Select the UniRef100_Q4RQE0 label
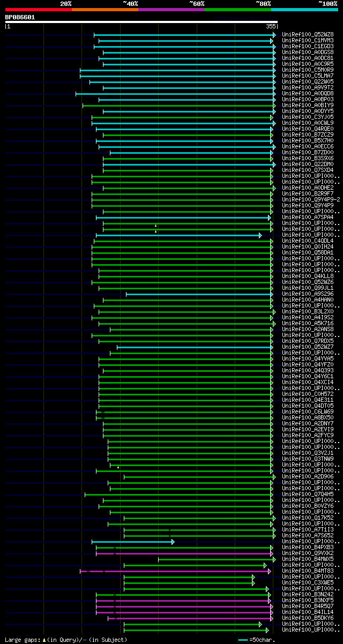This screenshot has height=644, width=343. (x=308, y=129)
